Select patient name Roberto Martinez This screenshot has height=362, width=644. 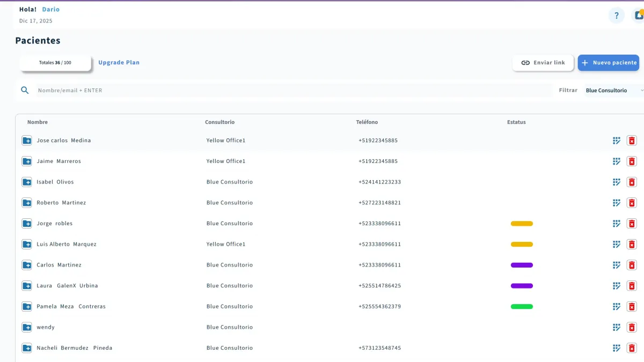[61, 203]
